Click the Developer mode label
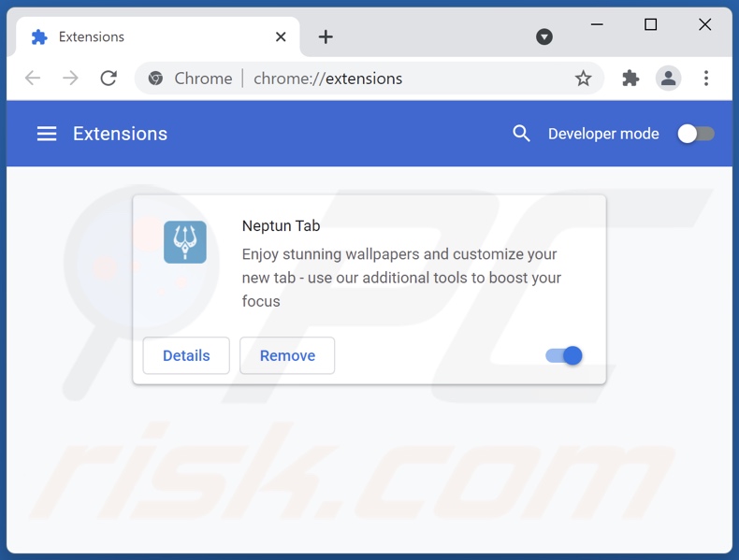The height and width of the screenshot is (560, 739). point(603,134)
